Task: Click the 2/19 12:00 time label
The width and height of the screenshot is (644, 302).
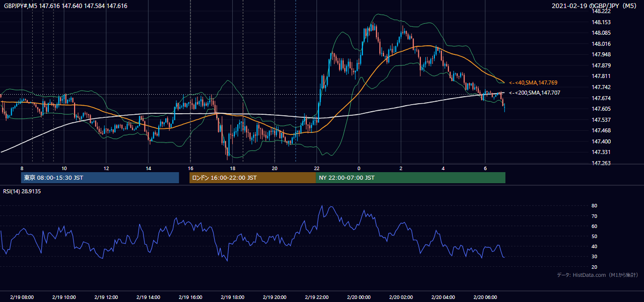Action: [106, 297]
